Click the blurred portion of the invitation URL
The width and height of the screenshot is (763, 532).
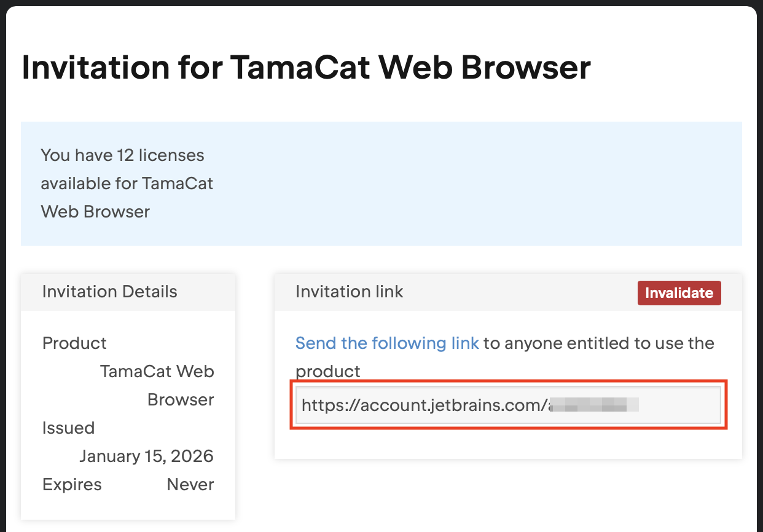pyautogui.click(x=595, y=405)
